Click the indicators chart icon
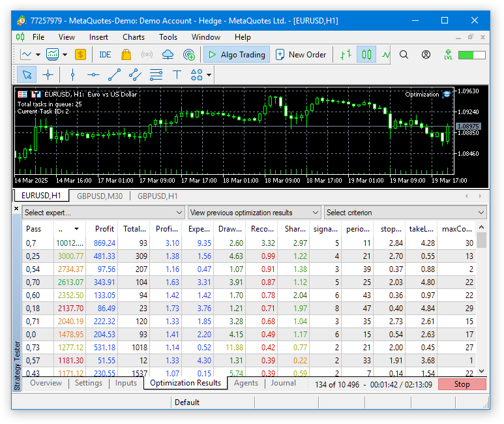 [x=52, y=55]
